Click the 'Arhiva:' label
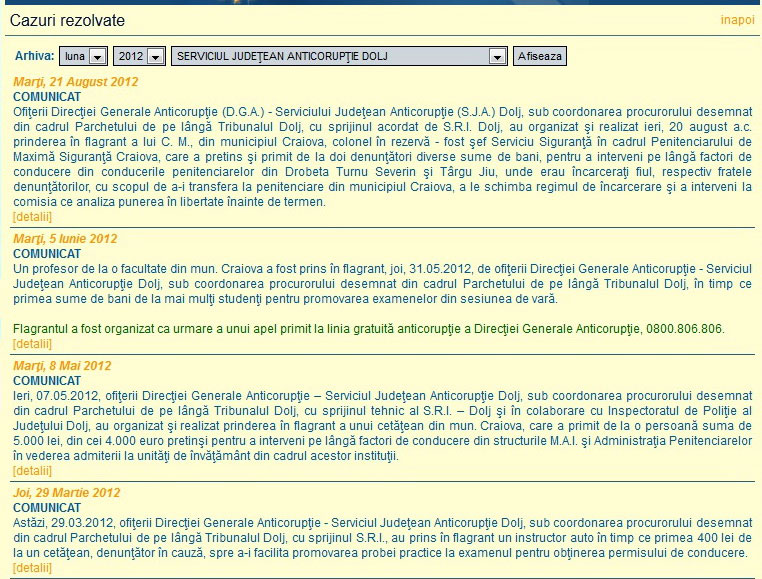The image size is (762, 579). (x=35, y=56)
